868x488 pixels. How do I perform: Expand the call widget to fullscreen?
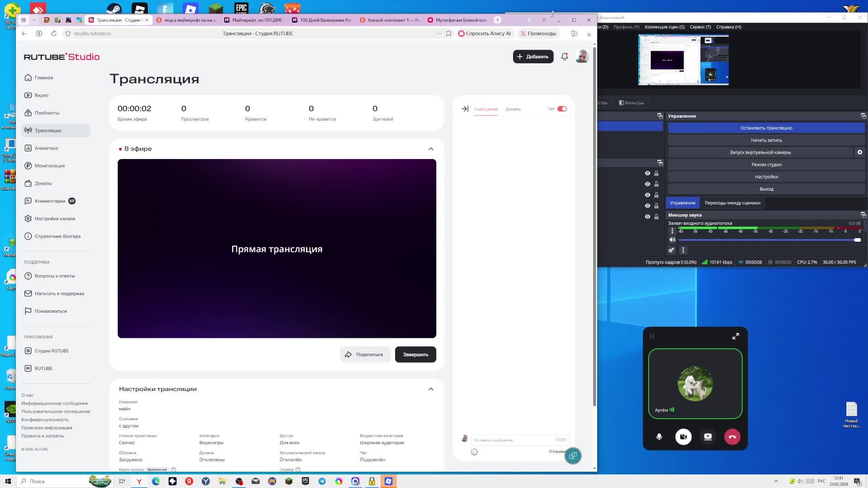click(x=736, y=336)
